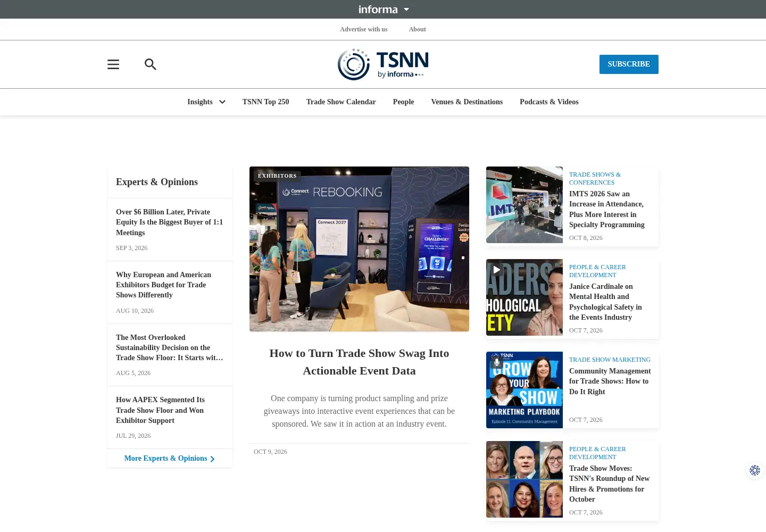Read the Private Equity 1:1 Meetings article

tap(170, 222)
